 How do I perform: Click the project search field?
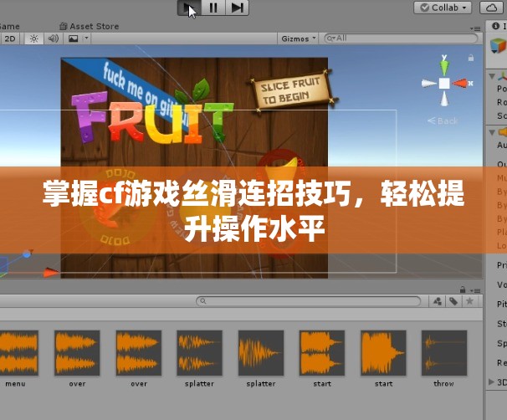coord(308,301)
